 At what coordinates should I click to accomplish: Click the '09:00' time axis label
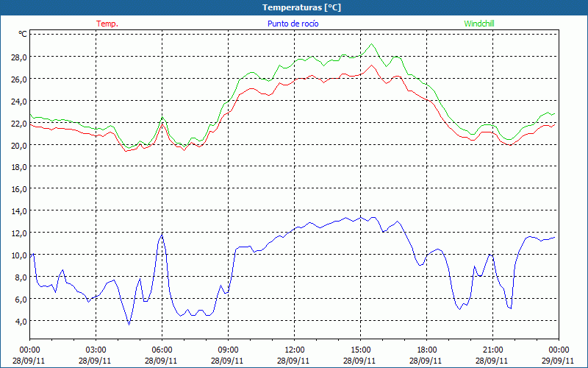(x=228, y=350)
